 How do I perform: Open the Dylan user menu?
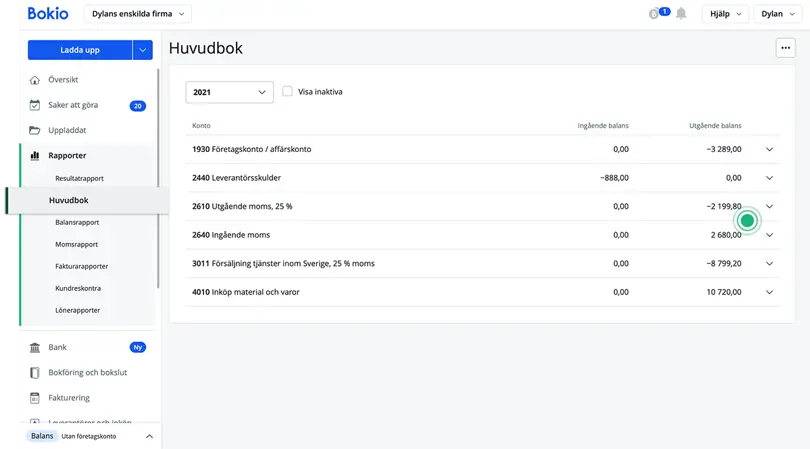777,14
